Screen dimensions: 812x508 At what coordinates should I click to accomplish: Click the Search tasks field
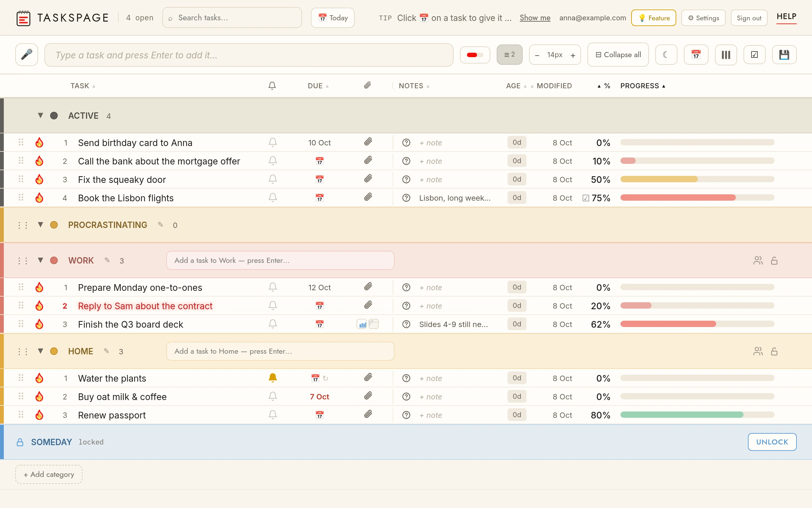coord(232,18)
